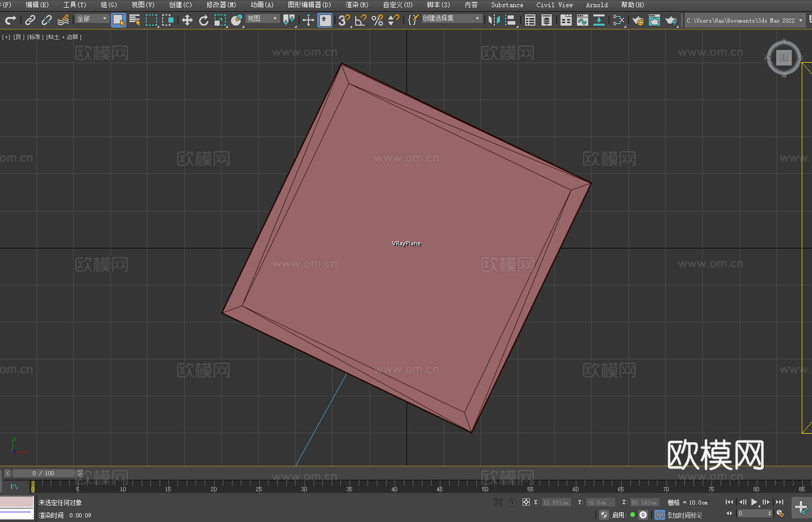This screenshot has width=812, height=522.
Task: Toggle Window/Crossing selection mode
Action: (168, 20)
